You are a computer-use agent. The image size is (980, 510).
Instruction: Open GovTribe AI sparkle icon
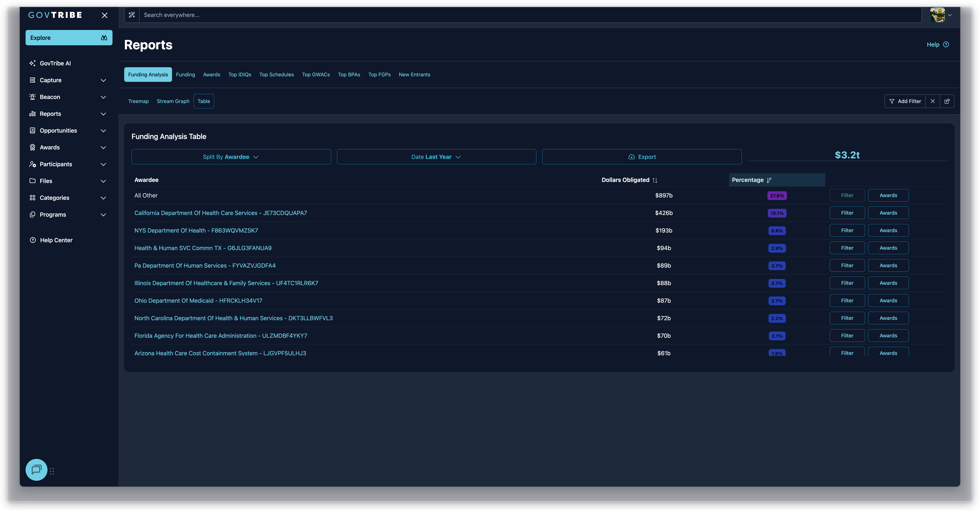32,63
